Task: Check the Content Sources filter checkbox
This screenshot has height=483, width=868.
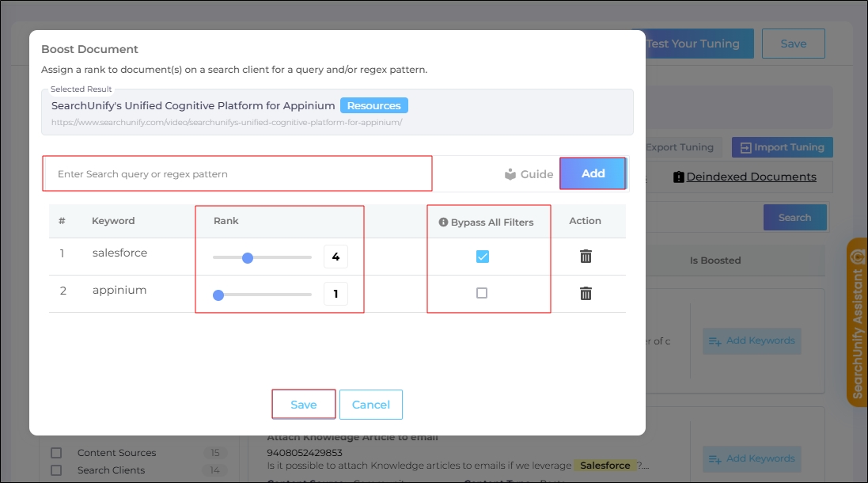Action: pos(56,453)
